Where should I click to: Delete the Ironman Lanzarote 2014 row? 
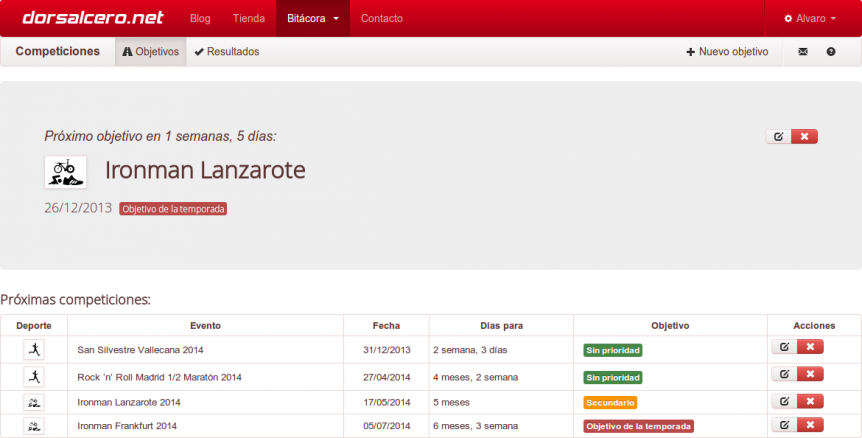tap(810, 401)
